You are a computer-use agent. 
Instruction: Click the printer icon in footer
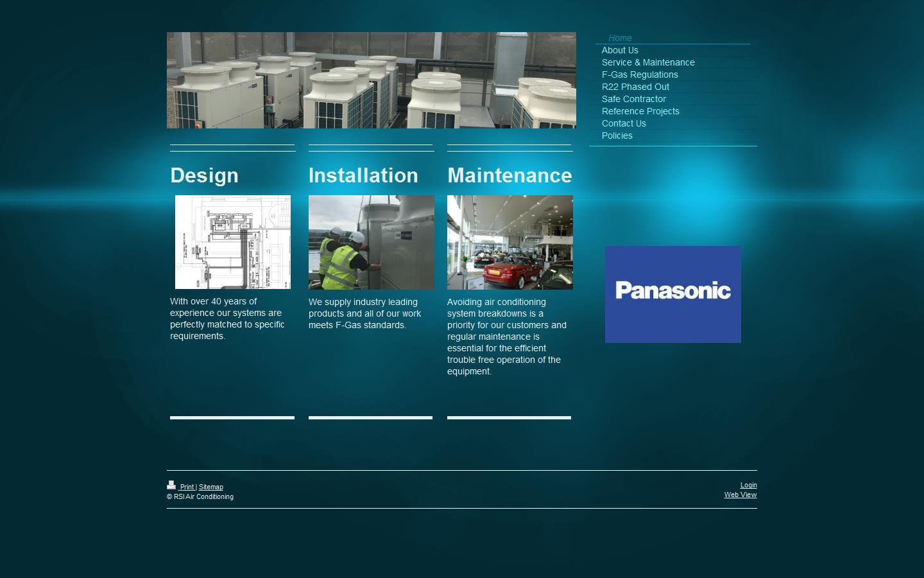pos(171,486)
